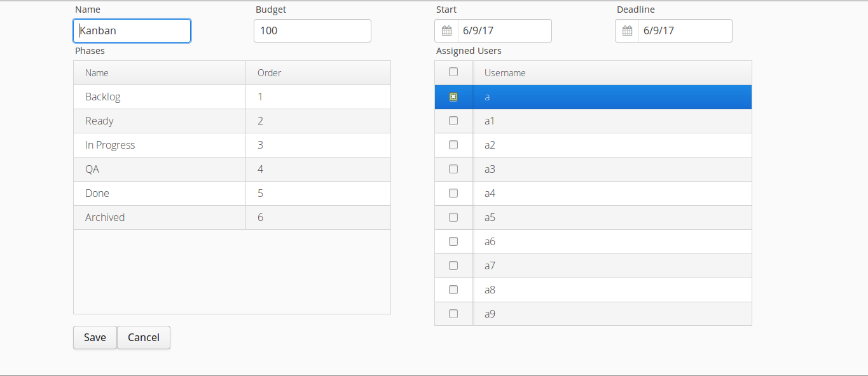Enable the checkbox for user a9
Viewport: 868px width, 376px height.
click(453, 314)
